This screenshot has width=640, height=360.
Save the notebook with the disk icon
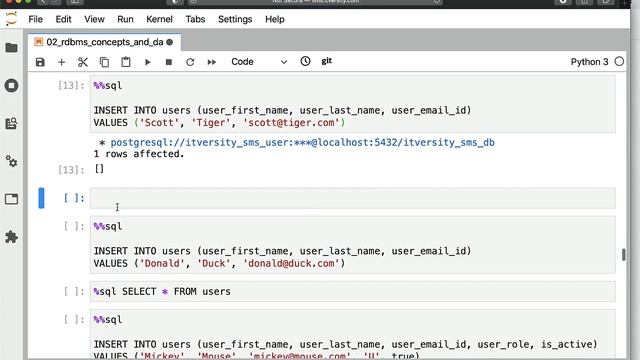pyautogui.click(x=40, y=62)
